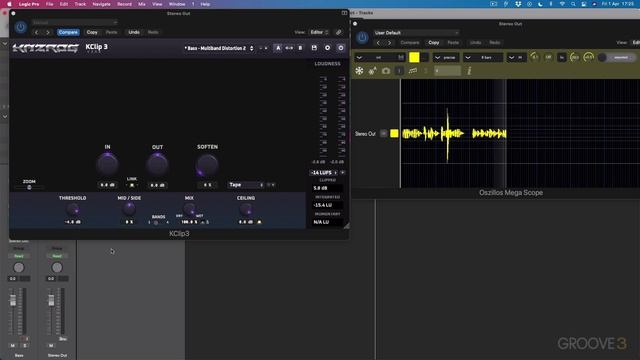Click the snowflake with A icon in the scope

(372, 71)
